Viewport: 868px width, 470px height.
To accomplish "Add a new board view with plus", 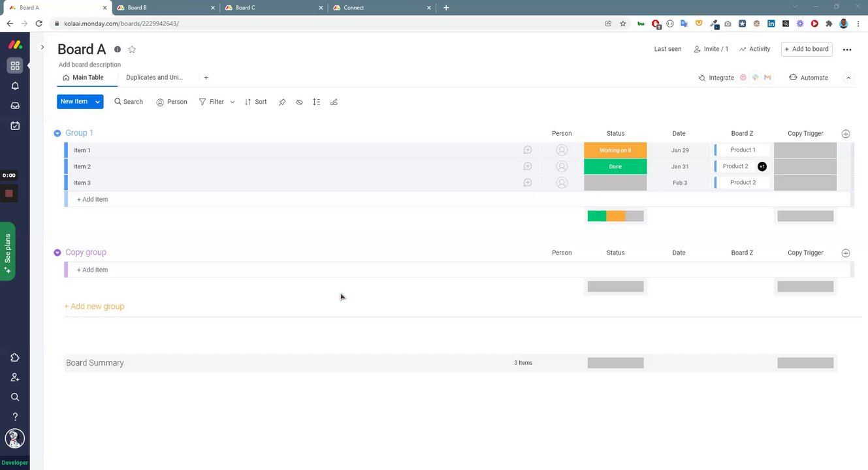I will 206,78.
